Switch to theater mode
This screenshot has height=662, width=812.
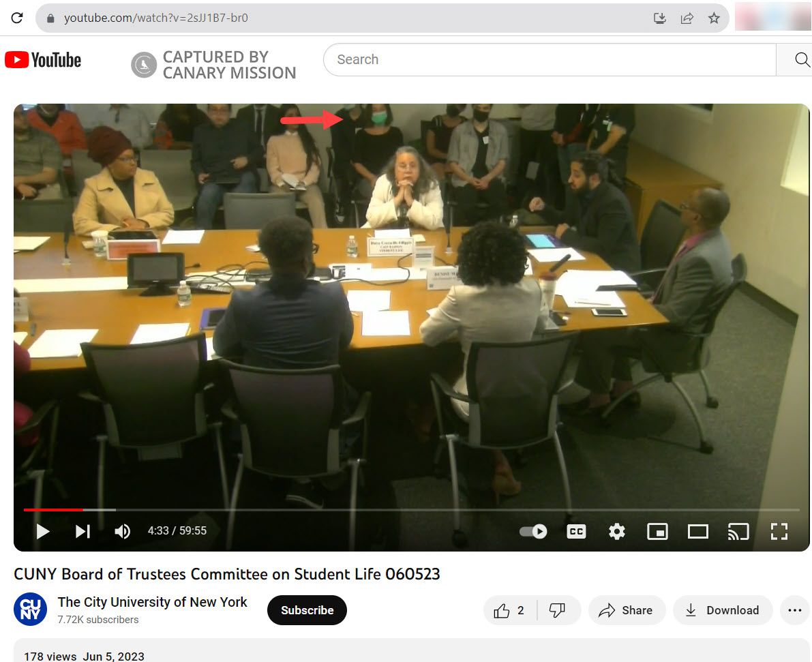click(697, 531)
